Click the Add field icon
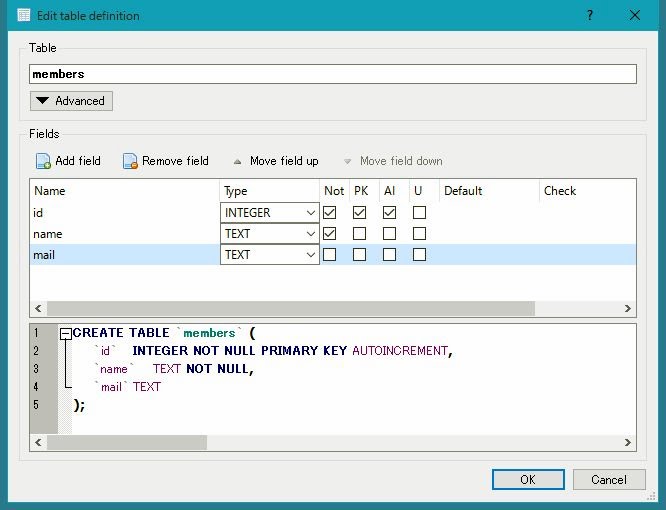The width and height of the screenshot is (666, 510). 43,161
